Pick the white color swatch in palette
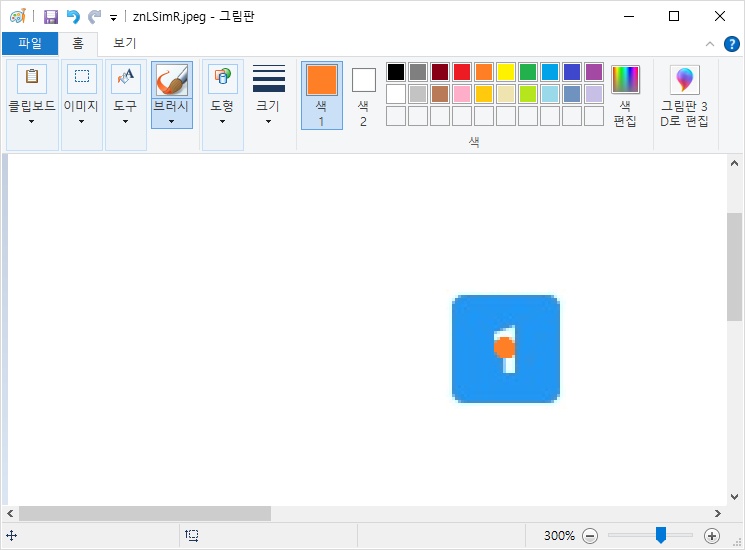 (x=396, y=94)
